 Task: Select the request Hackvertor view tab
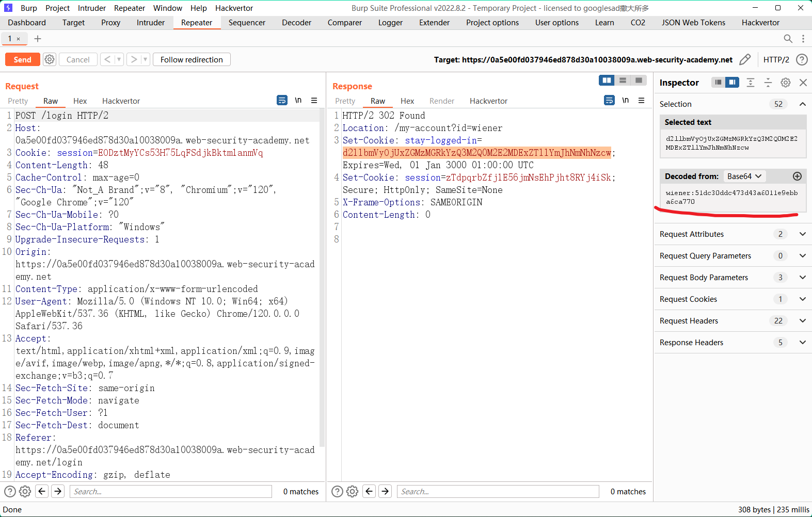point(121,101)
